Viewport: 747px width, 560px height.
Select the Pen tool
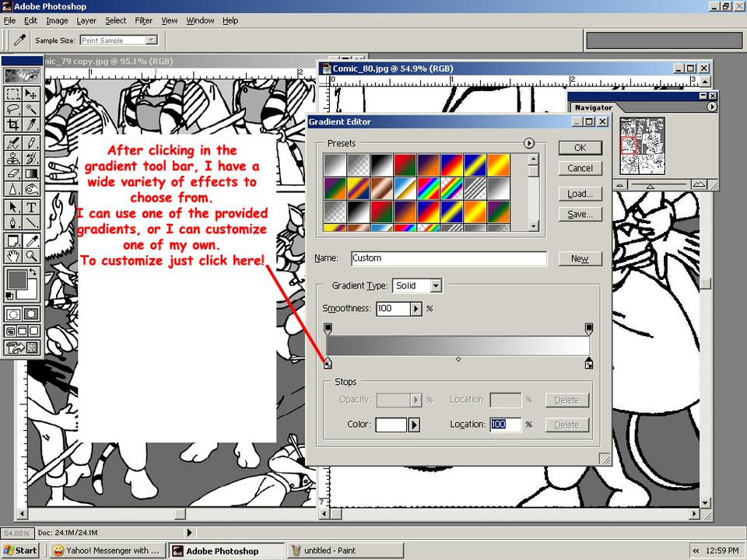pyautogui.click(x=13, y=223)
